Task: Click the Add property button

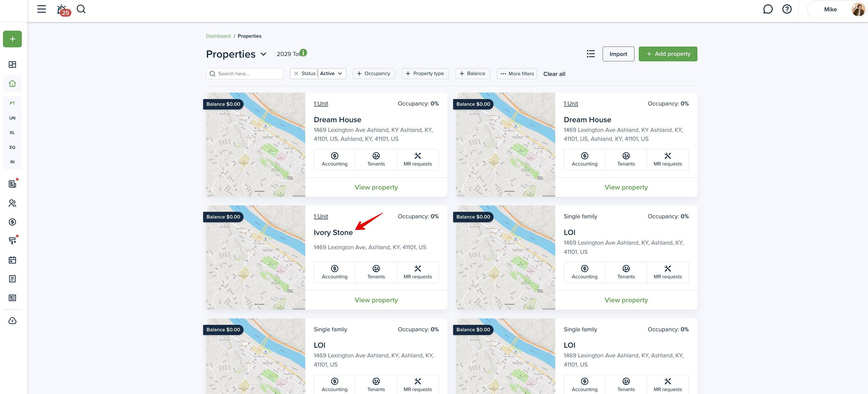Action: [x=668, y=54]
